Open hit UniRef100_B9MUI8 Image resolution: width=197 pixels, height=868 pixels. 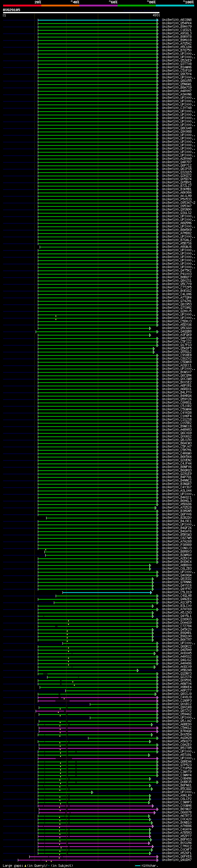(177, 40)
